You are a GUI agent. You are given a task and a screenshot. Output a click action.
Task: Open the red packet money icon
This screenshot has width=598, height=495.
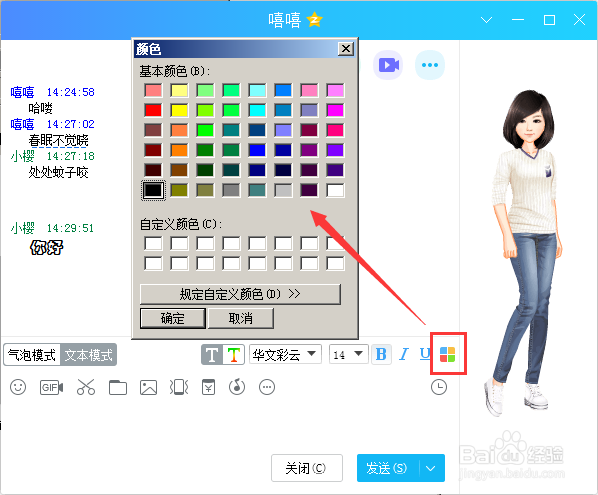coord(208,387)
